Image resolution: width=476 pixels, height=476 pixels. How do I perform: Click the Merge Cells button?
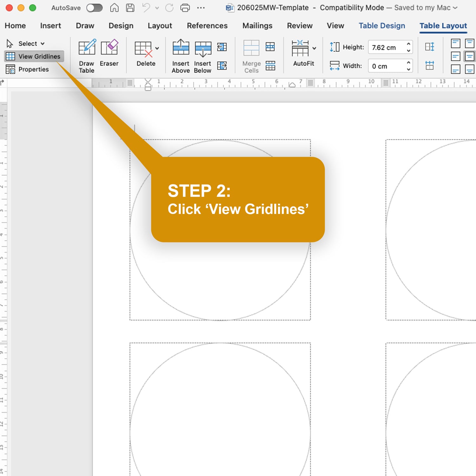pyautogui.click(x=251, y=56)
